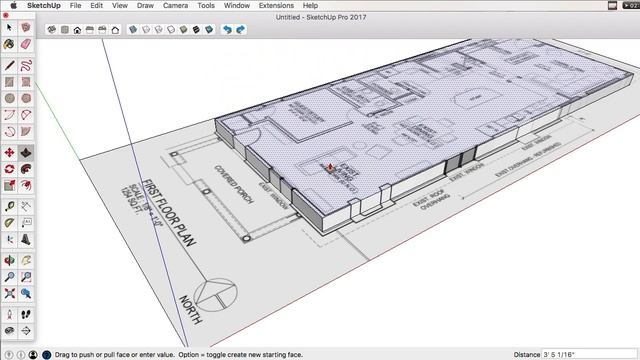
Task: Click the highlighted Push/Pull tool
Action: [x=26, y=153]
